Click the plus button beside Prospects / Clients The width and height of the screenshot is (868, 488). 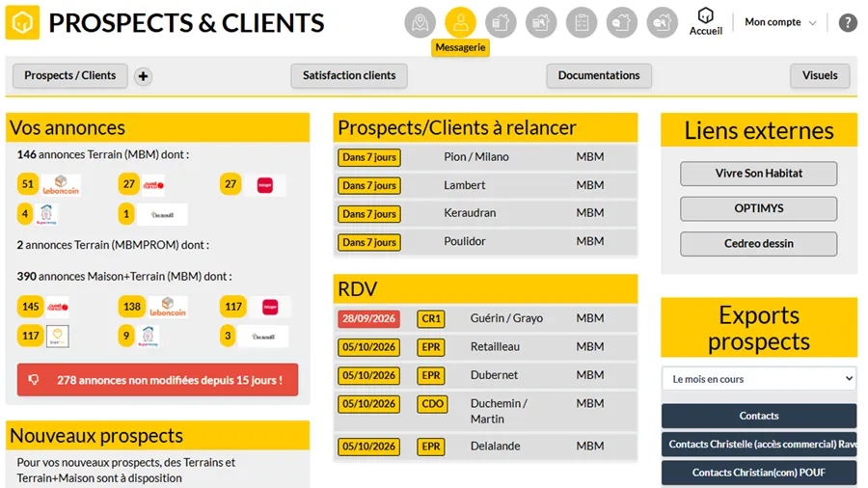[143, 76]
